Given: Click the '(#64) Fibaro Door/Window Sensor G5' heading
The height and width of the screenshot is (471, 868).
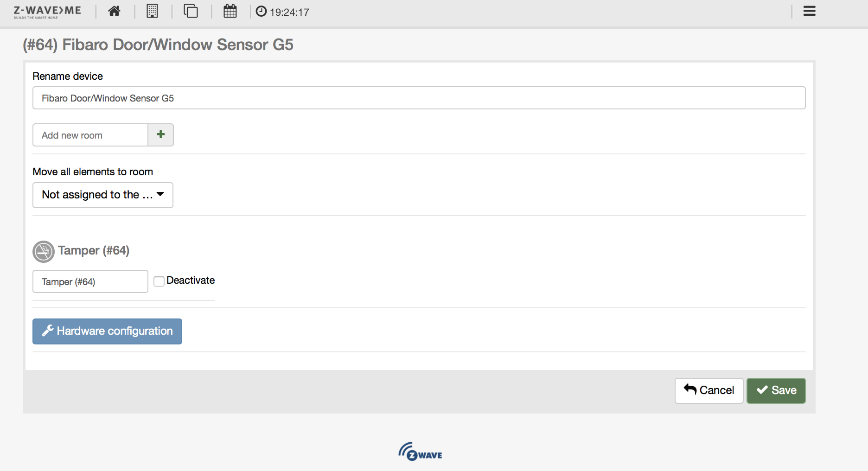Looking at the screenshot, I should point(158,45).
